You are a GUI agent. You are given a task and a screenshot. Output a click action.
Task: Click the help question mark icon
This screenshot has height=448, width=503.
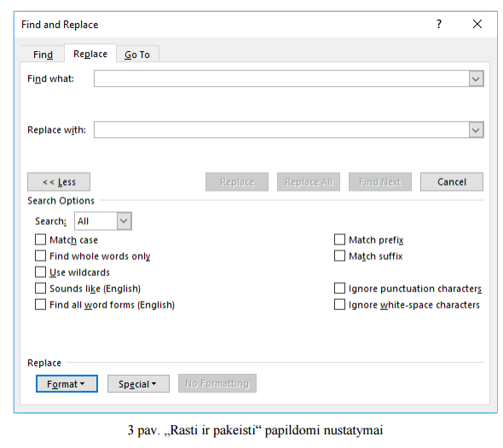(439, 24)
